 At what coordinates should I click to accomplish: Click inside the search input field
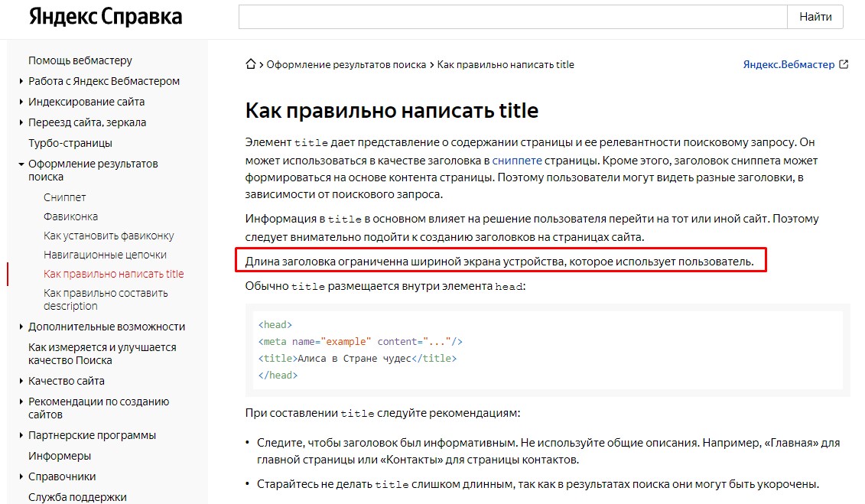(512, 17)
